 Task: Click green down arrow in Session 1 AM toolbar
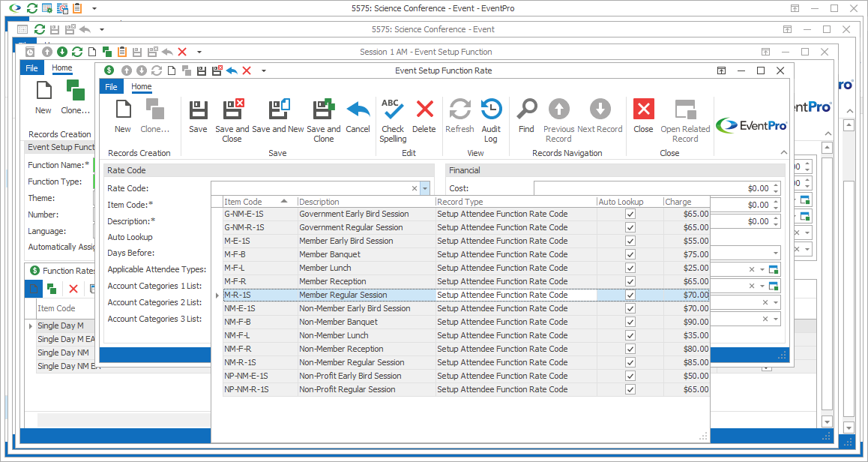[62, 52]
